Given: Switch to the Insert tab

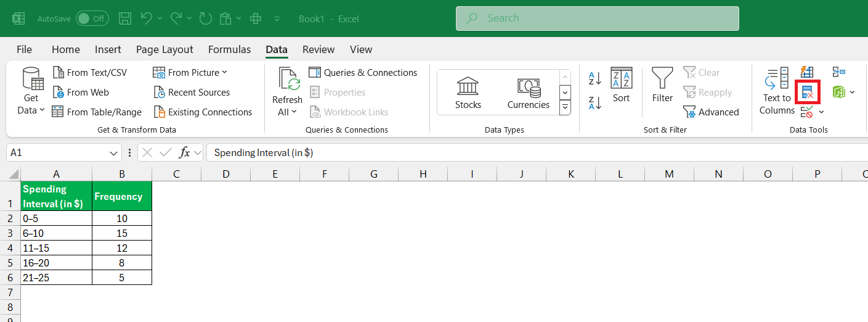Looking at the screenshot, I should tap(108, 49).
